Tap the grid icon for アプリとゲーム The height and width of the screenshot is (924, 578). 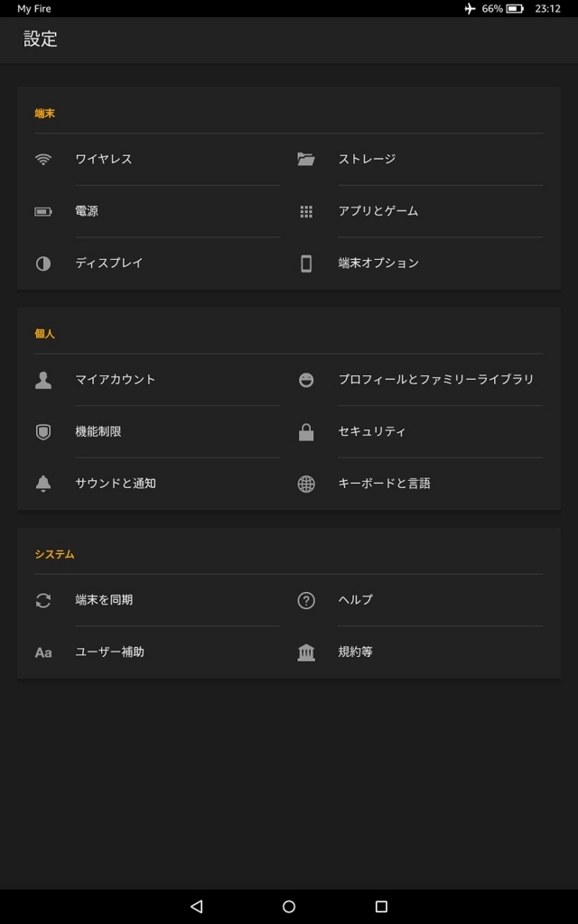coord(305,210)
